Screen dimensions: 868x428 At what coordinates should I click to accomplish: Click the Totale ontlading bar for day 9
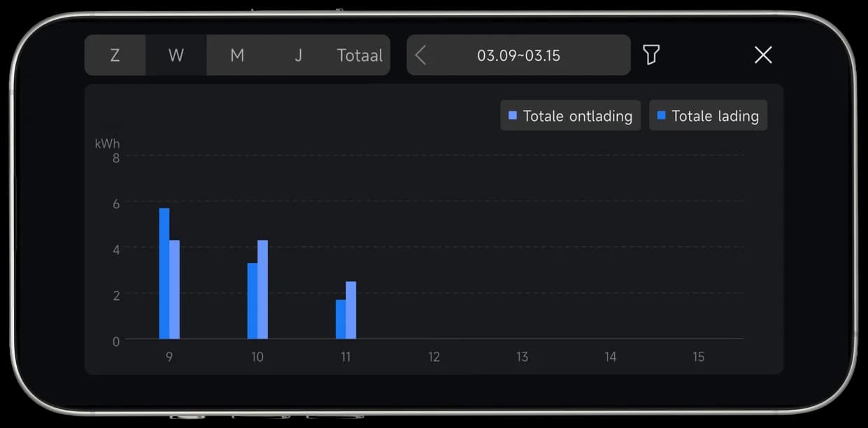[x=175, y=290]
